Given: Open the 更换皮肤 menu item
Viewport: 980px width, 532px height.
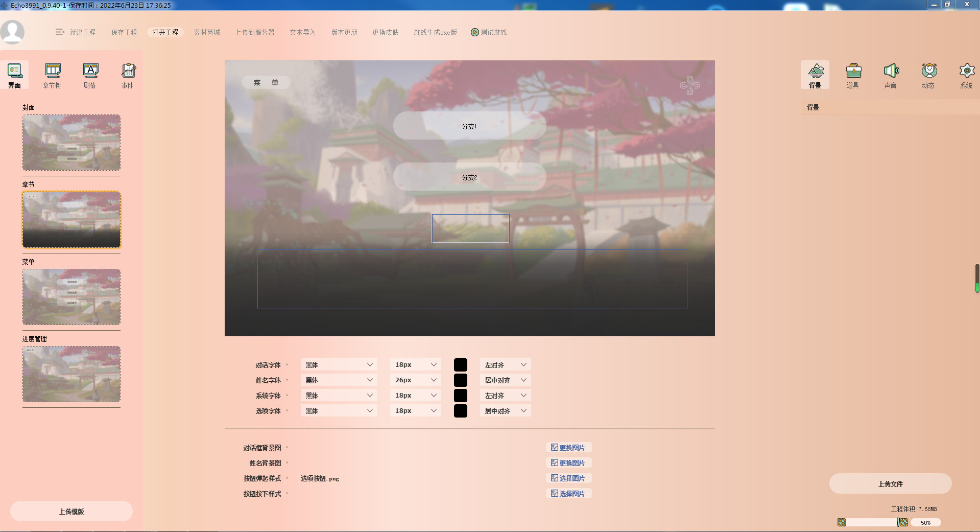Looking at the screenshot, I should tap(386, 32).
